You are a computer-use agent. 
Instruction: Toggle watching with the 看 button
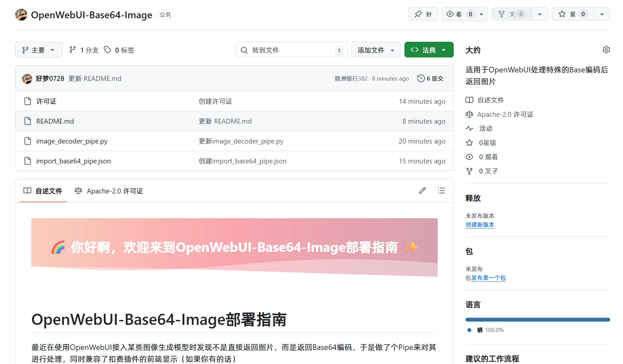(x=460, y=14)
